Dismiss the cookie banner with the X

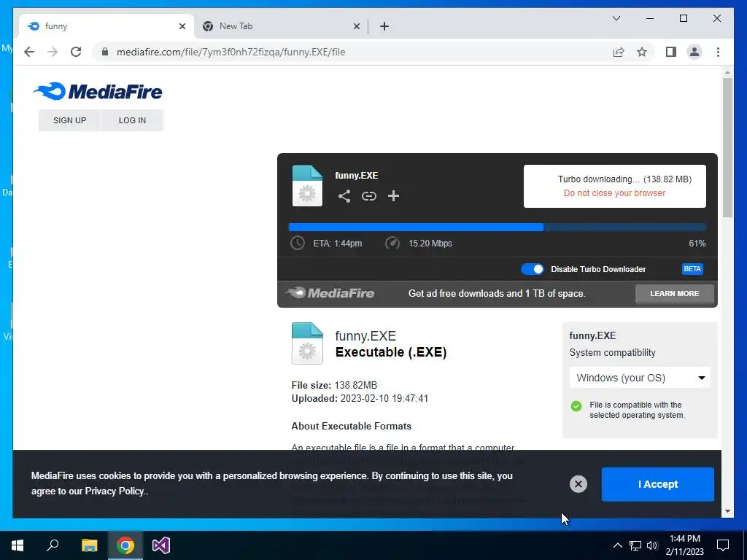coord(578,484)
